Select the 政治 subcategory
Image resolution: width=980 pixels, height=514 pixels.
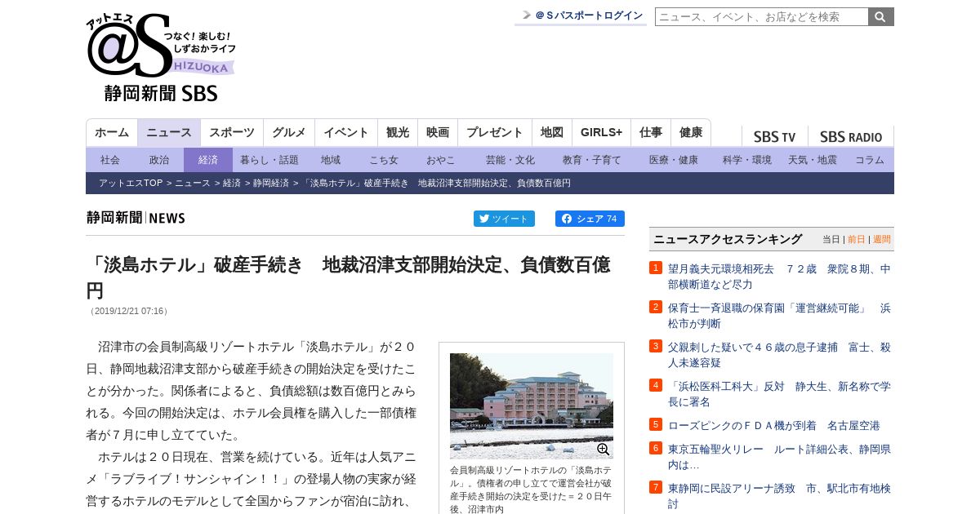pos(159,160)
